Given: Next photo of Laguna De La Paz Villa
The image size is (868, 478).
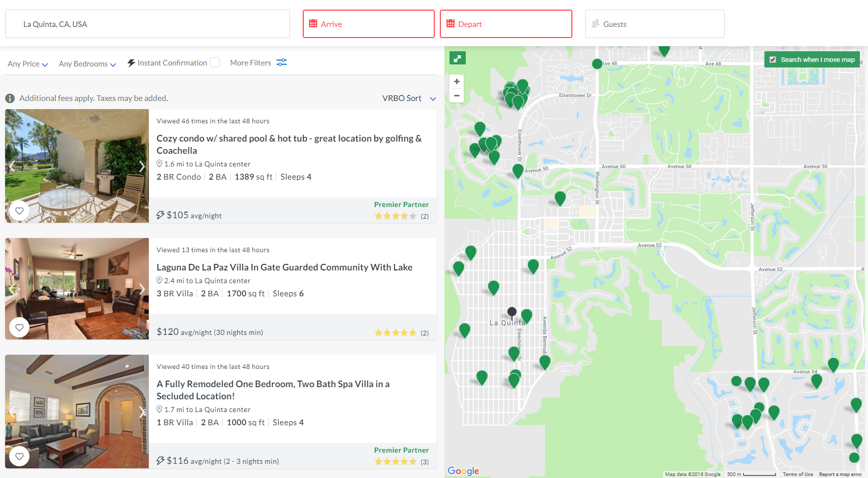Looking at the screenshot, I should pyautogui.click(x=142, y=289).
